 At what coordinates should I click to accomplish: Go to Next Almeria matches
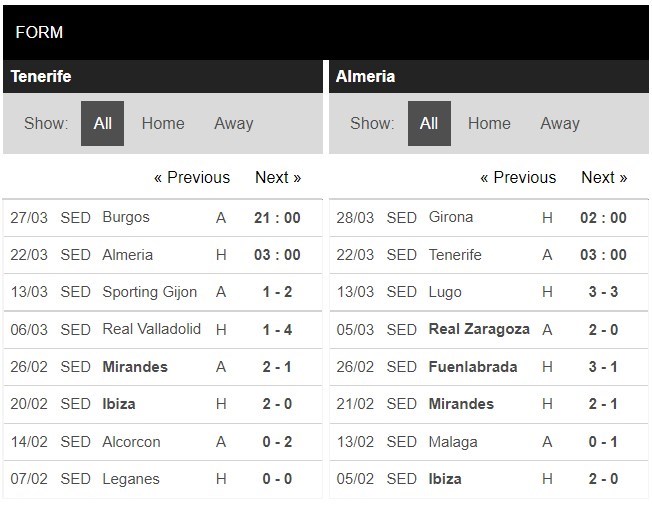pos(604,178)
